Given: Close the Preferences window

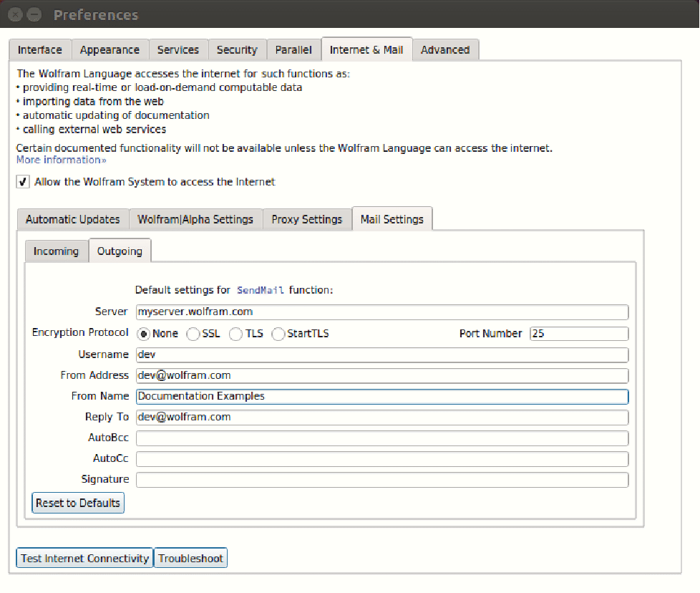Looking at the screenshot, I should point(14,14).
